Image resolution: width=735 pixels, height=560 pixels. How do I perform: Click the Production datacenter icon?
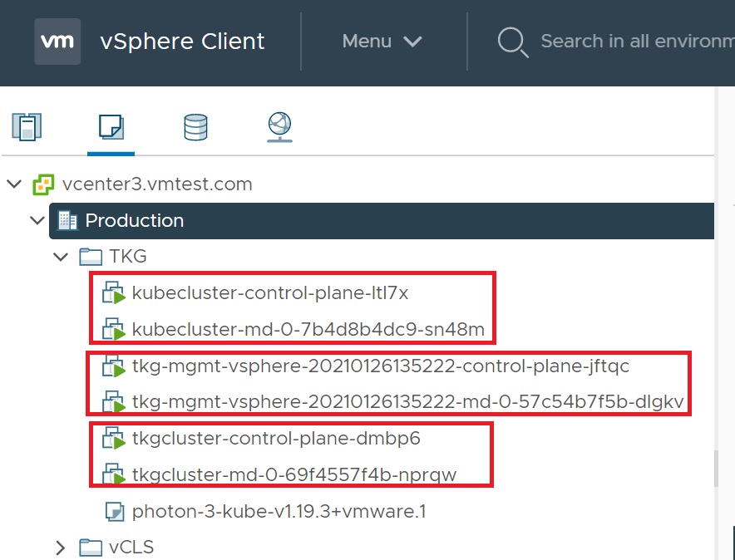(x=67, y=220)
